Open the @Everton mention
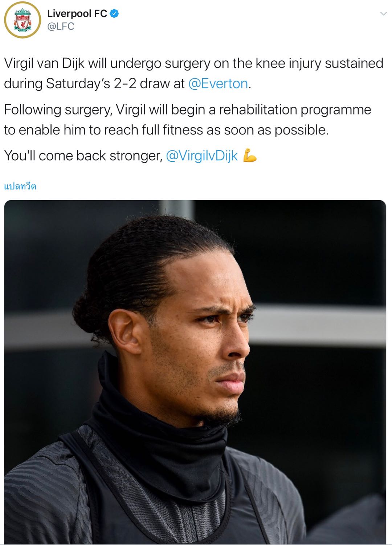 (218, 84)
